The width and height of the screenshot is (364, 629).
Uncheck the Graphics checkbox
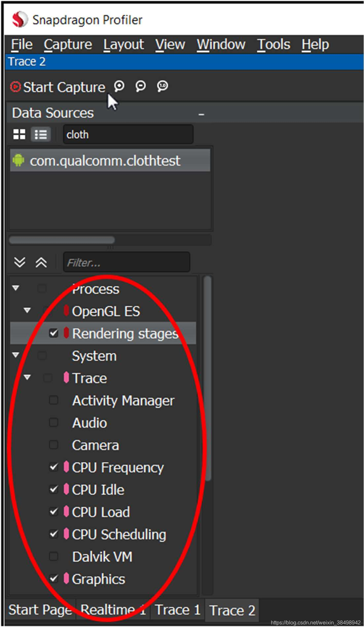54,578
